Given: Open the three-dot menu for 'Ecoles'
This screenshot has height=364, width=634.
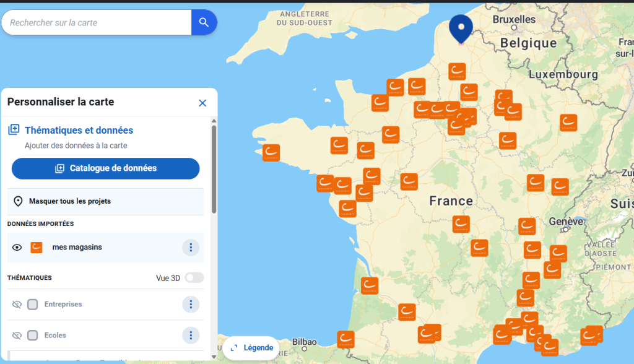Looking at the screenshot, I should coord(191,336).
